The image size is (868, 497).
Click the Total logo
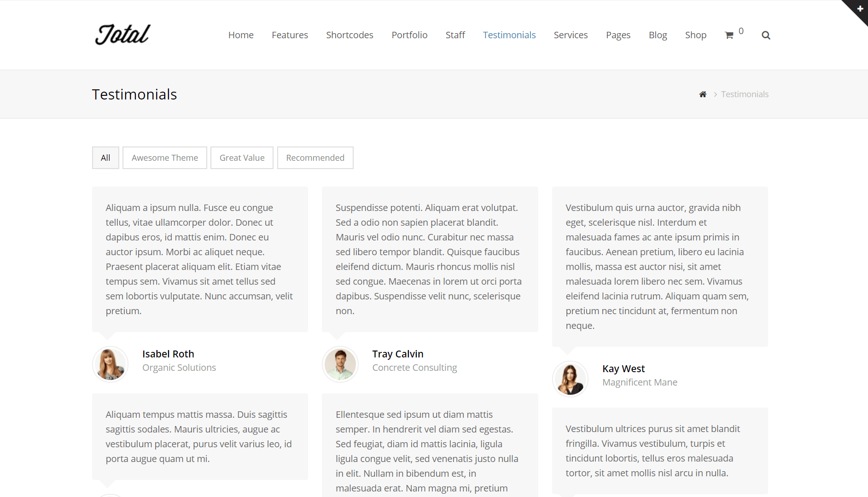point(123,35)
